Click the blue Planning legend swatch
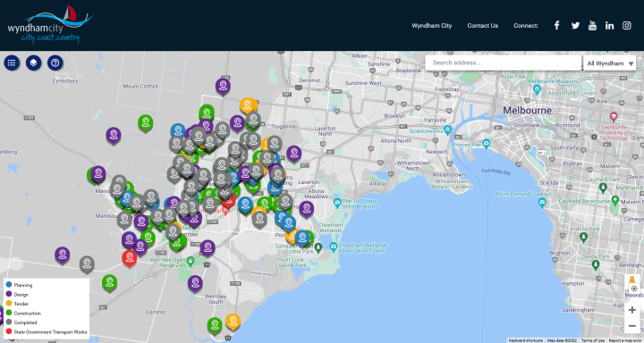This screenshot has height=343, width=644. pyautogui.click(x=9, y=284)
